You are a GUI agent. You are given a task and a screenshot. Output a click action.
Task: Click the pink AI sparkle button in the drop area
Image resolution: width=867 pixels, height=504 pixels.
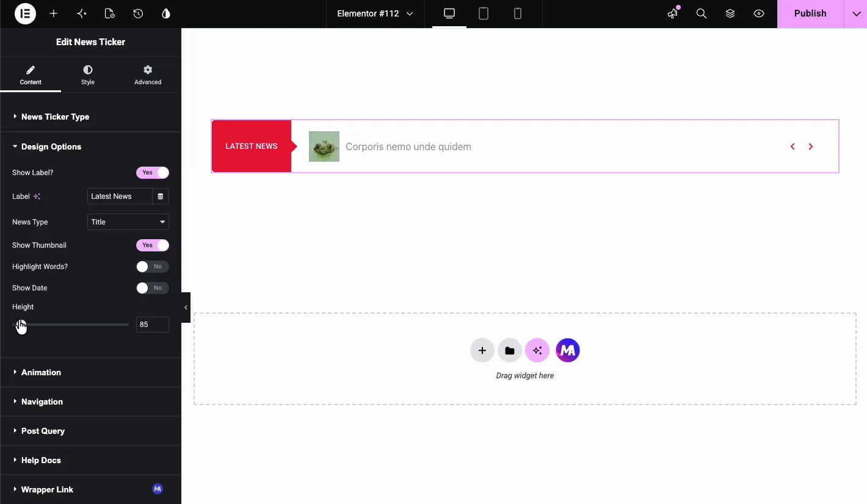pyautogui.click(x=537, y=350)
